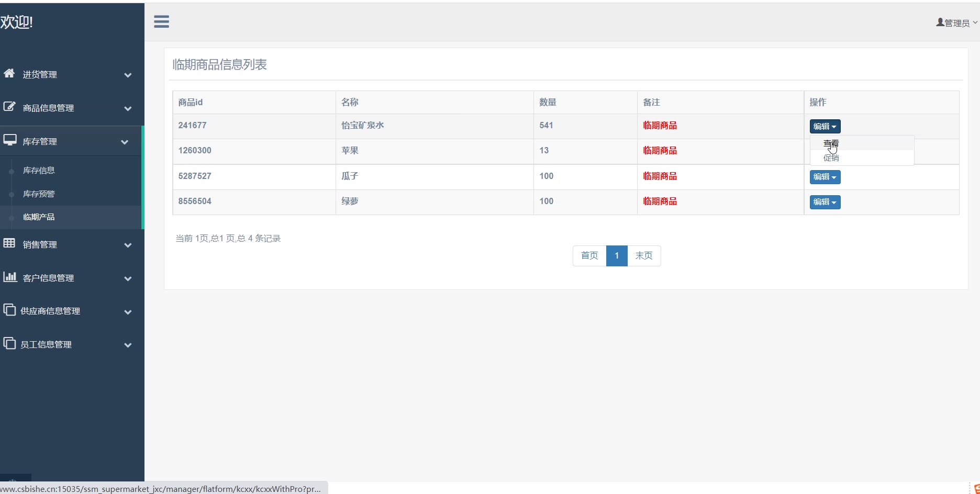Click the copy icon beside 员工信息管理
This screenshot has height=494, width=980.
tap(9, 343)
